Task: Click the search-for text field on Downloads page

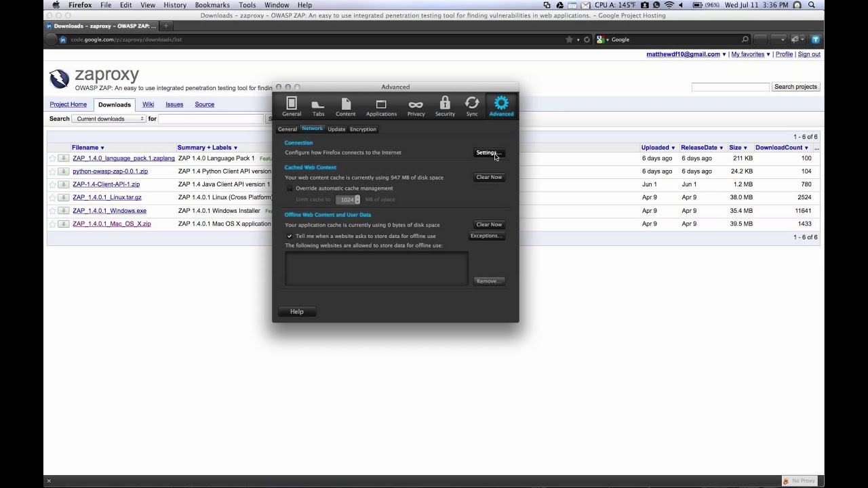Action: [210, 119]
